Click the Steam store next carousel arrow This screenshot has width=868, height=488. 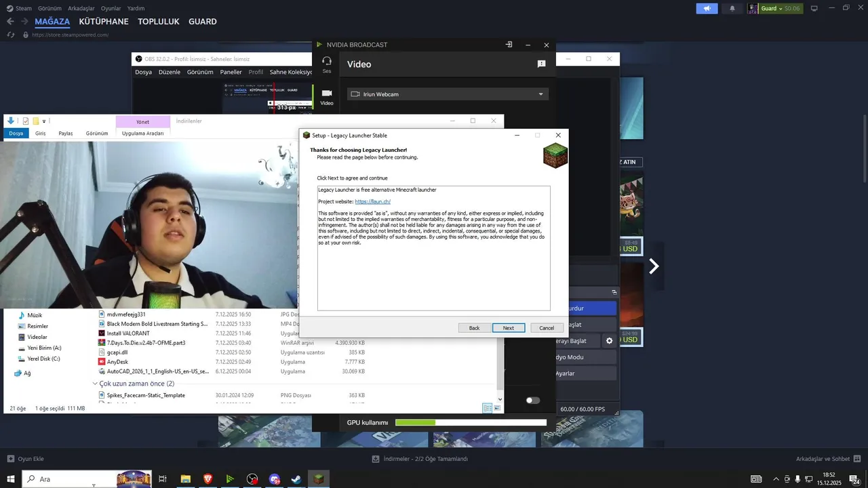(654, 266)
